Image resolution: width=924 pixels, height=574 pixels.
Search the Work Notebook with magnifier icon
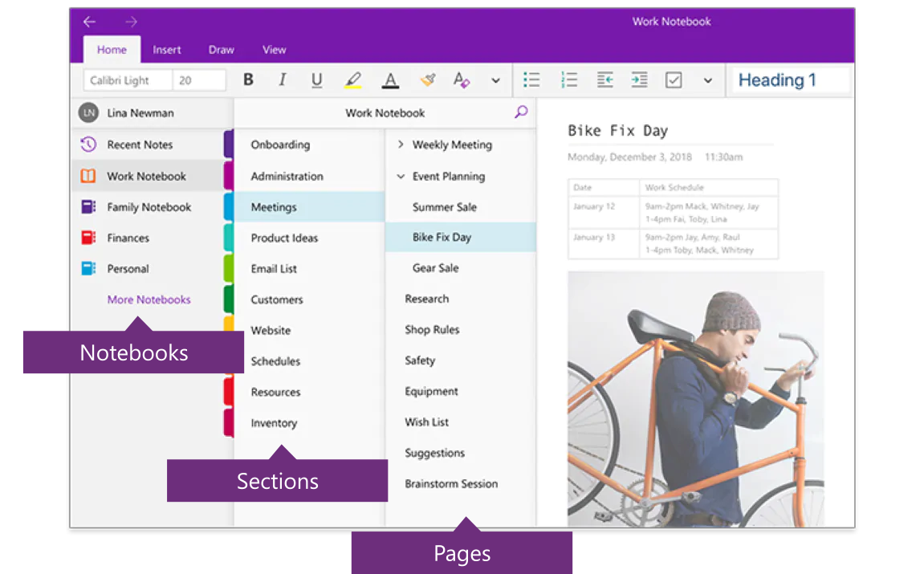coord(521,112)
